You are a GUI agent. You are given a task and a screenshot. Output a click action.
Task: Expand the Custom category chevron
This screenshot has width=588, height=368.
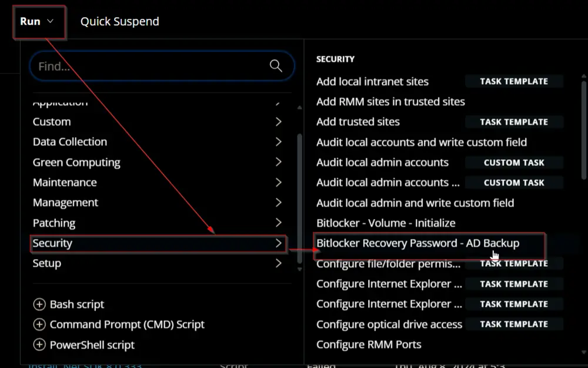[x=278, y=122]
